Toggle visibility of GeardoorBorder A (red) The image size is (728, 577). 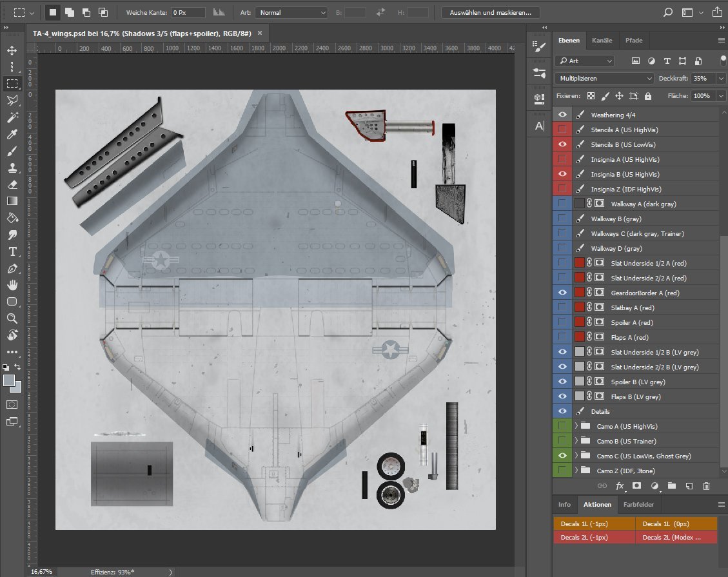562,292
